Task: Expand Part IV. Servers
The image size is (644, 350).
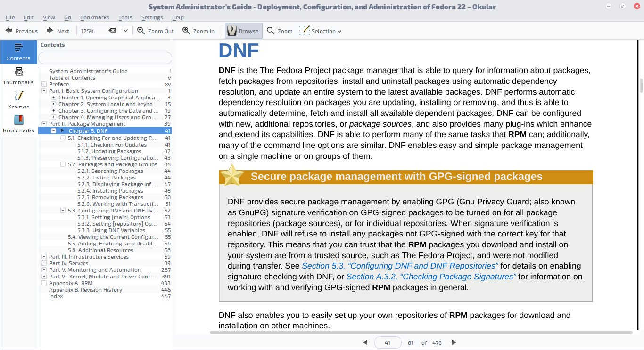Action: coord(44,263)
